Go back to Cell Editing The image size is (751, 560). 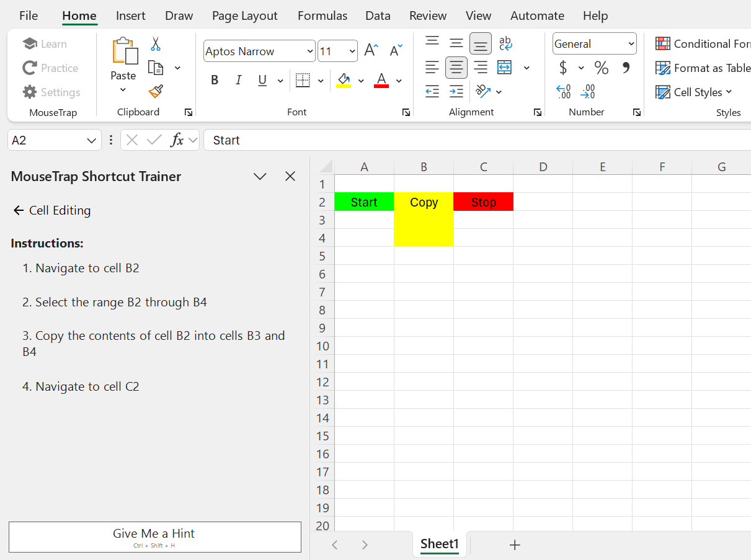click(x=18, y=211)
